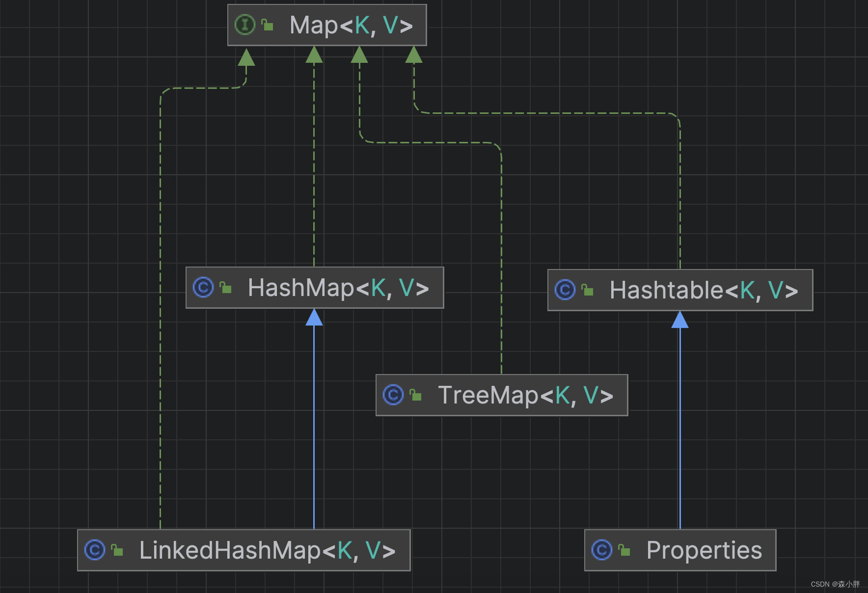This screenshot has height=593, width=868.
Task: Click the public lock icon beside LinkedHashMap
Action: coord(117,550)
